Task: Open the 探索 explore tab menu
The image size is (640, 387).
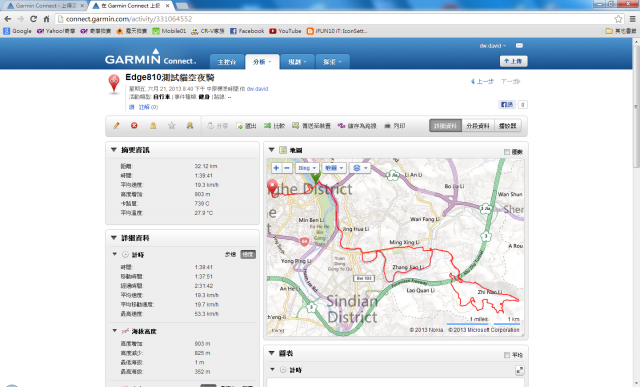Action: click(x=332, y=62)
